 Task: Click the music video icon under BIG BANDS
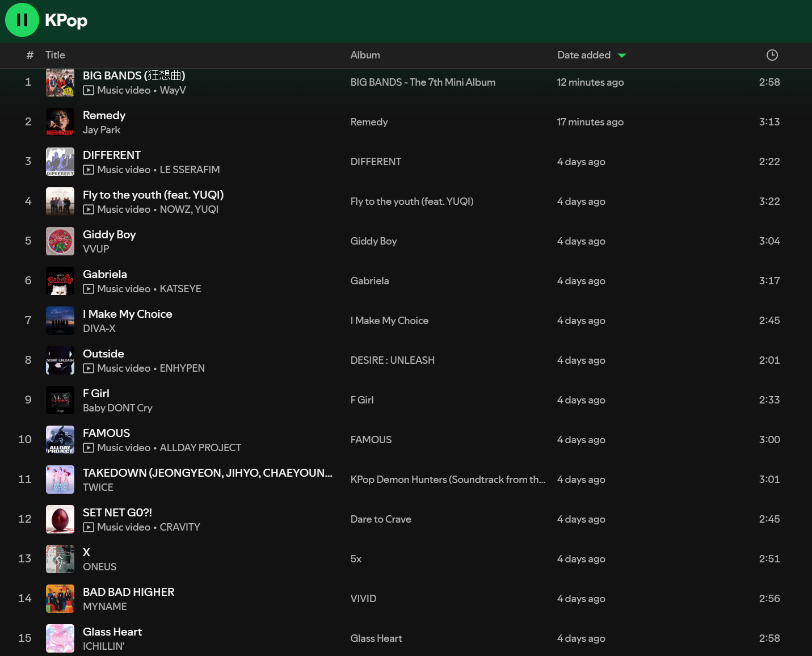pos(89,90)
